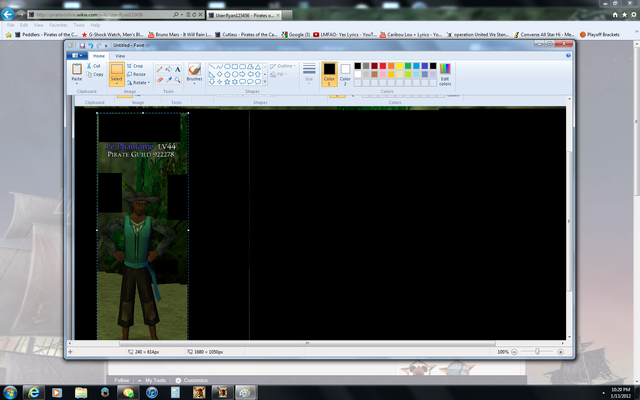This screenshot has width=640, height=400.
Task: Expand the Select options arrow
Action: (x=117, y=83)
